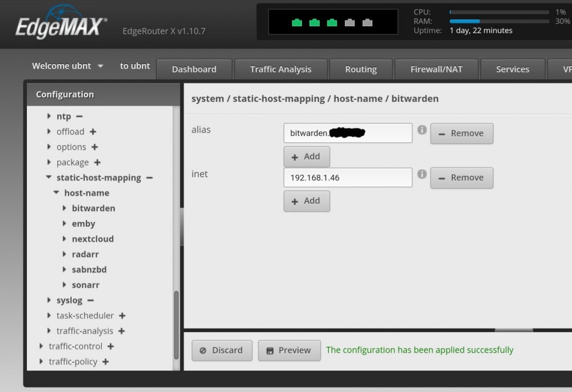Click the RAM usage bar

(x=499, y=21)
